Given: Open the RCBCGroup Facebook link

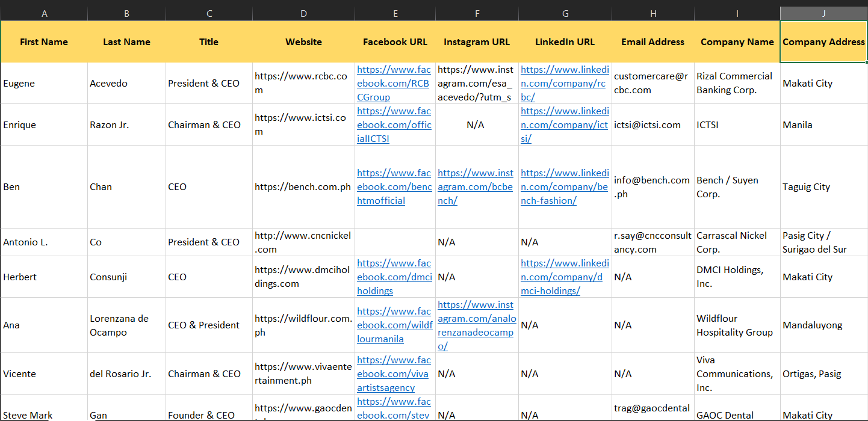Looking at the screenshot, I should [x=394, y=84].
